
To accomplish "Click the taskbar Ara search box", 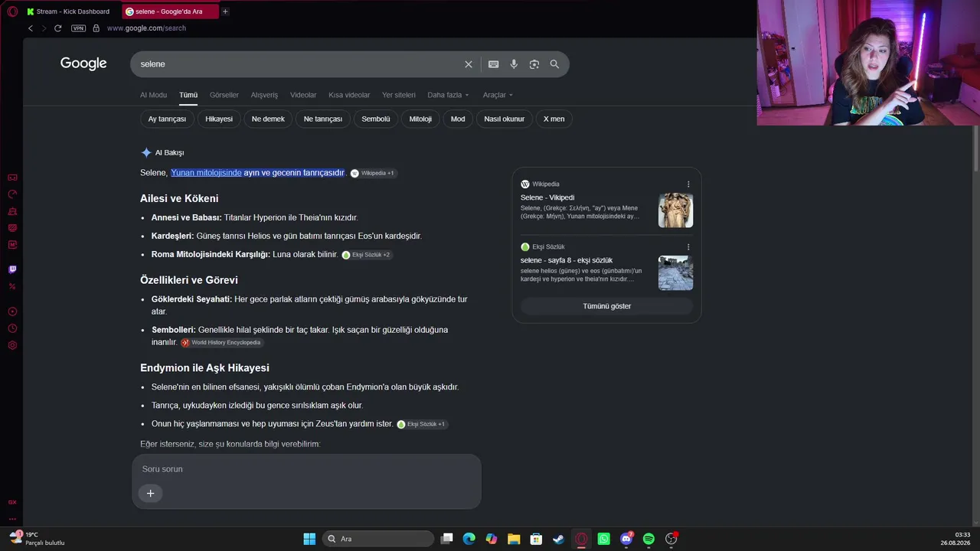I will pyautogui.click(x=378, y=539).
